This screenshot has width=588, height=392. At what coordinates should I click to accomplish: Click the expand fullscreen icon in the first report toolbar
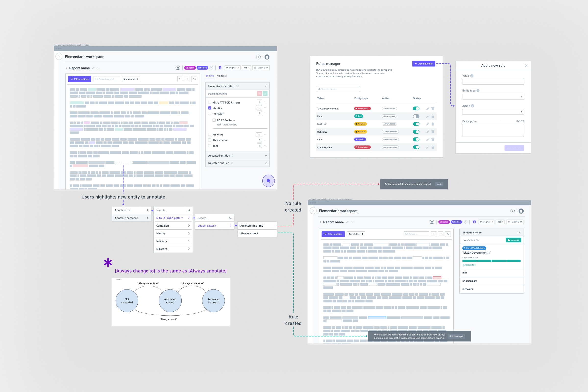pyautogui.click(x=194, y=79)
